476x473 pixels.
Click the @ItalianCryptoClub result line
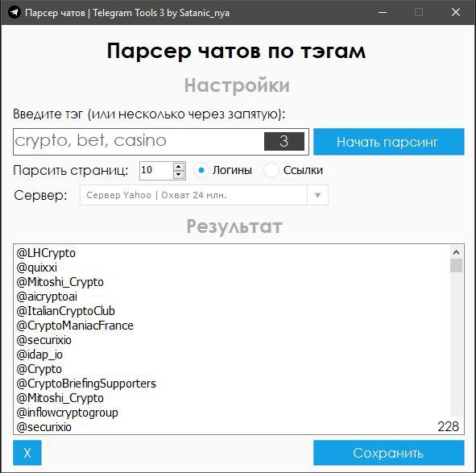coord(65,311)
